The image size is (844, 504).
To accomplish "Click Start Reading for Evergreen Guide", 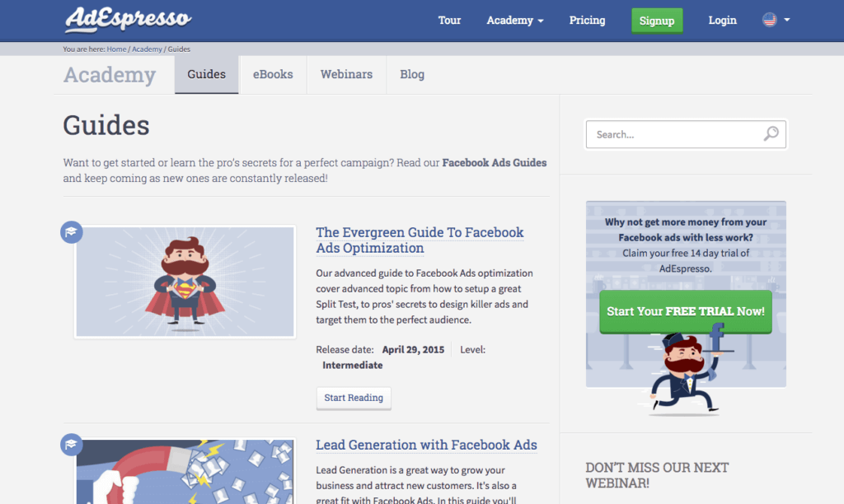I will pyautogui.click(x=354, y=398).
